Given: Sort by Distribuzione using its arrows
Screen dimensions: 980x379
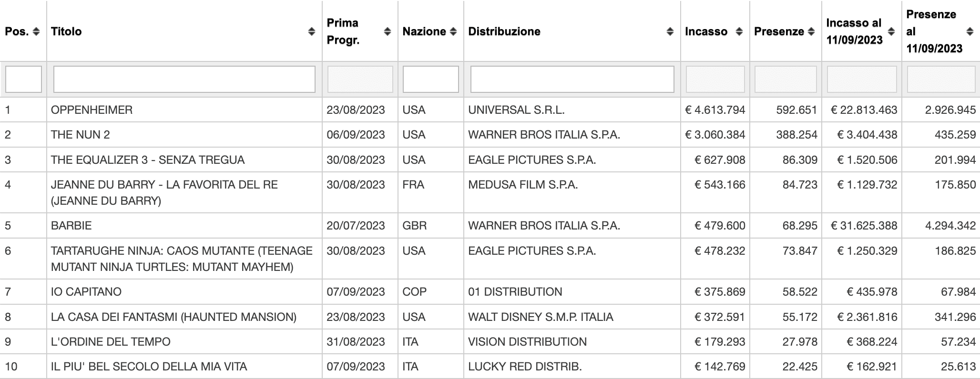Looking at the screenshot, I should 670,31.
